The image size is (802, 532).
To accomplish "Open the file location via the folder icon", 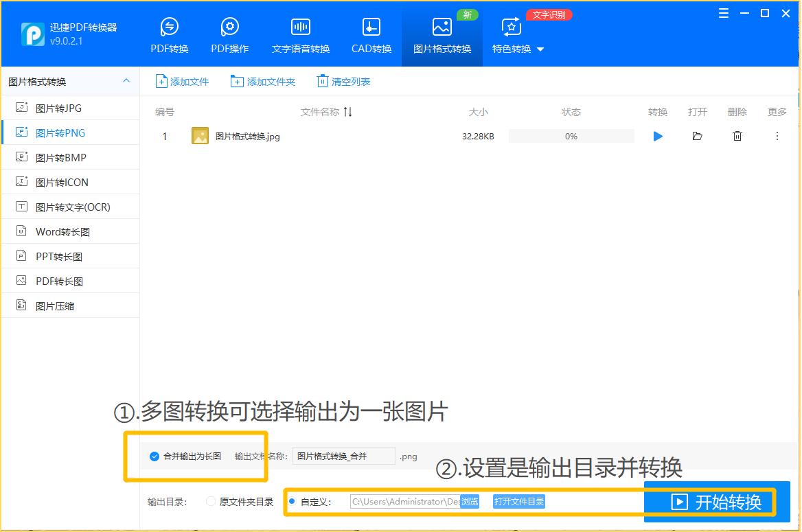I will (697, 136).
